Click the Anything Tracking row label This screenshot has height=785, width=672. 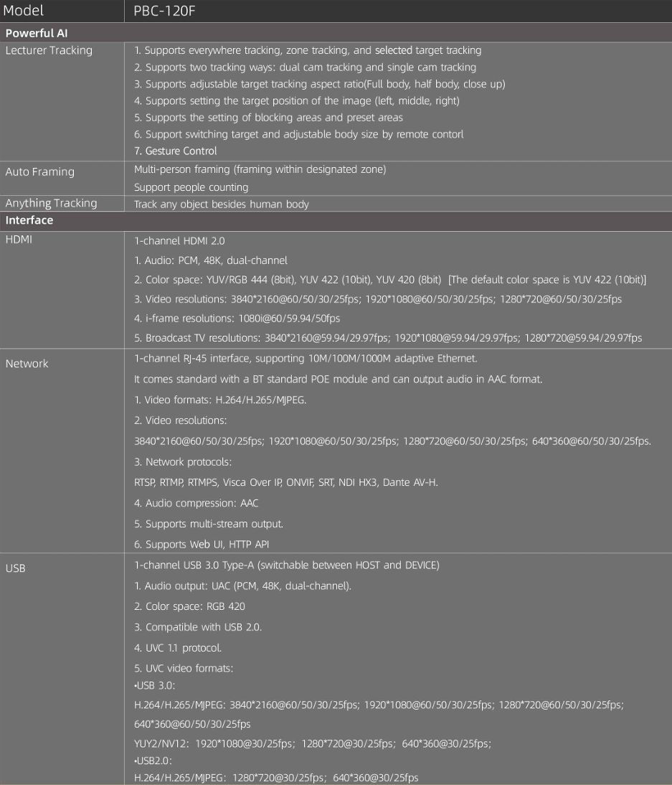pyautogui.click(x=51, y=203)
